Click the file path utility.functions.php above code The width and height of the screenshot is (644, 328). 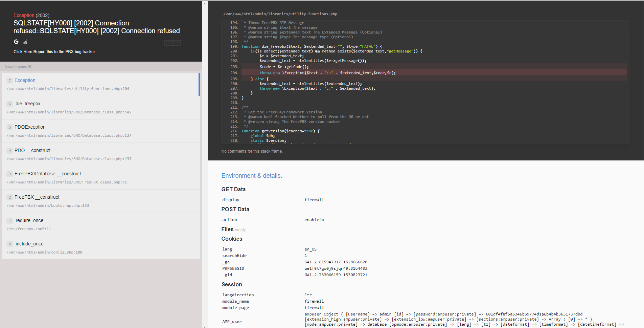280,14
